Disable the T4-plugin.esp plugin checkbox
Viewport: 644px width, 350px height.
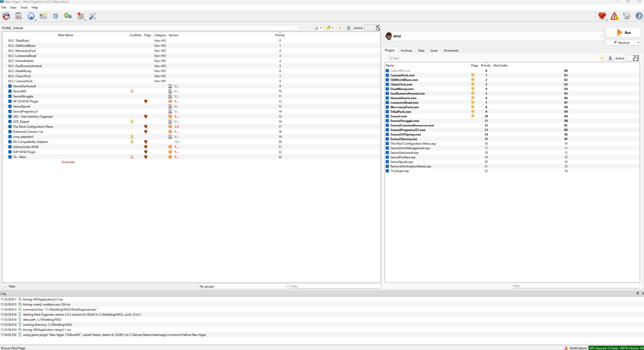387,171
